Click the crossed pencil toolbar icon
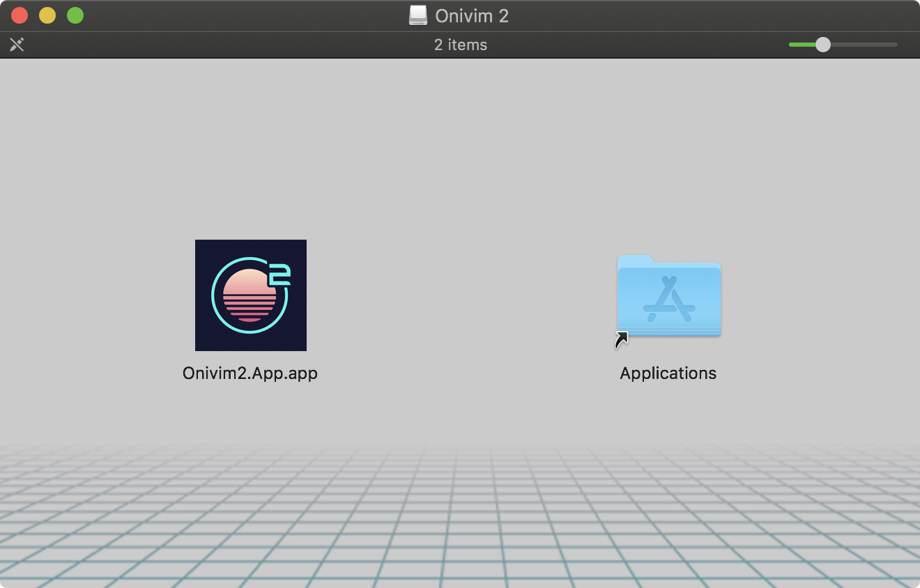The height and width of the screenshot is (588, 920). (x=17, y=45)
